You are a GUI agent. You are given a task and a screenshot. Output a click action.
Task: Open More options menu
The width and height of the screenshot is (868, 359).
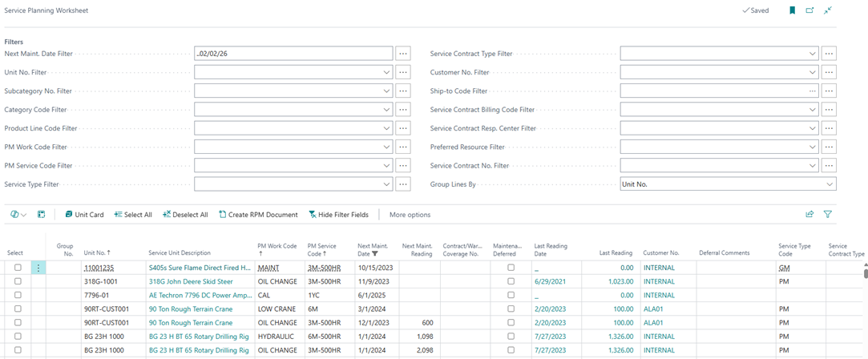[x=410, y=215]
